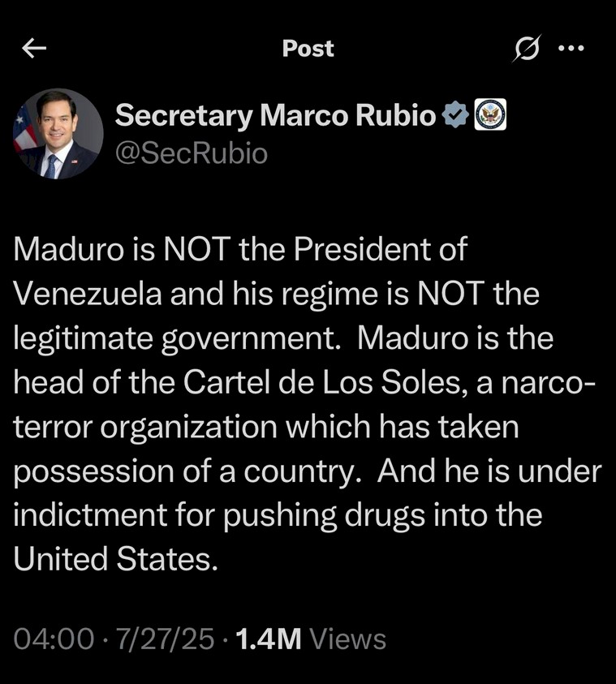Tap the @SecRubio handle
The height and width of the screenshot is (684, 616).
point(191,153)
